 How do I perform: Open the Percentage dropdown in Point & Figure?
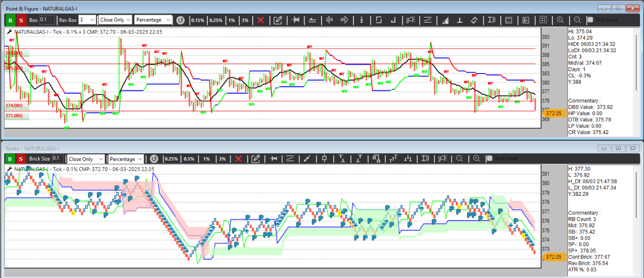click(x=153, y=20)
